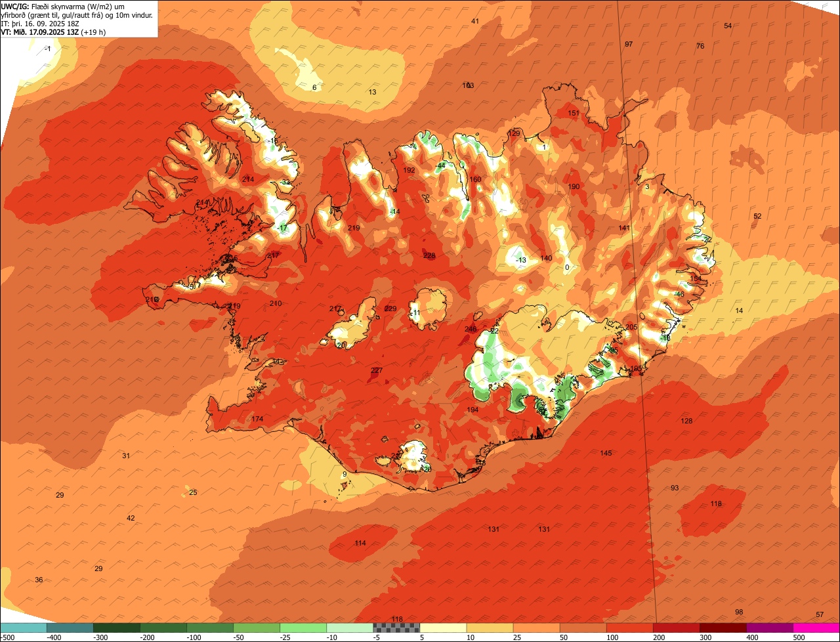The image size is (840, 642).
Task: Select the light green -25 to -10 legend swatch
Action: point(303,628)
